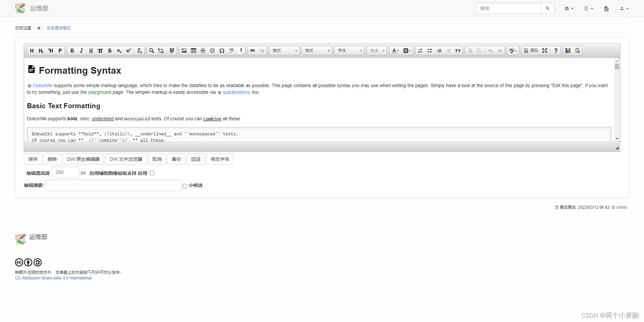Open the spell check ABC dropdown
Viewport: 644px width, 322px height.
513,51
